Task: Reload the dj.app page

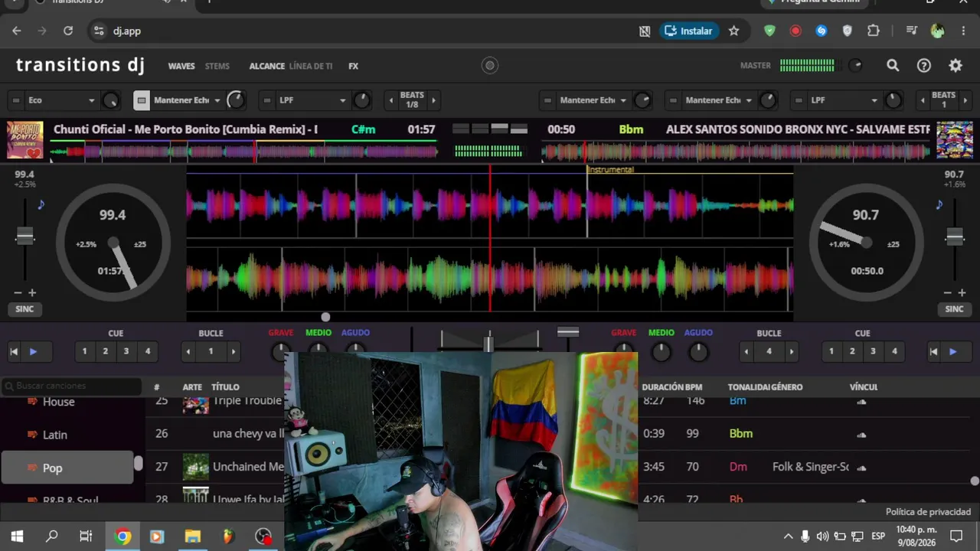Action: 68,31
